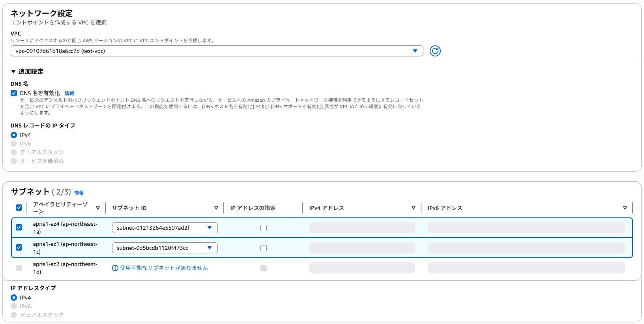Open subnet-01213264e5507ad2f dropdown
The height and width of the screenshot is (324, 644).
(x=165, y=228)
